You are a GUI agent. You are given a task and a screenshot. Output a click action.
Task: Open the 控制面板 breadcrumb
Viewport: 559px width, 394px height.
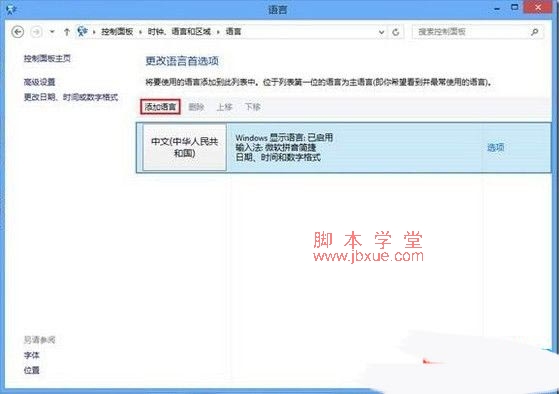(x=117, y=32)
